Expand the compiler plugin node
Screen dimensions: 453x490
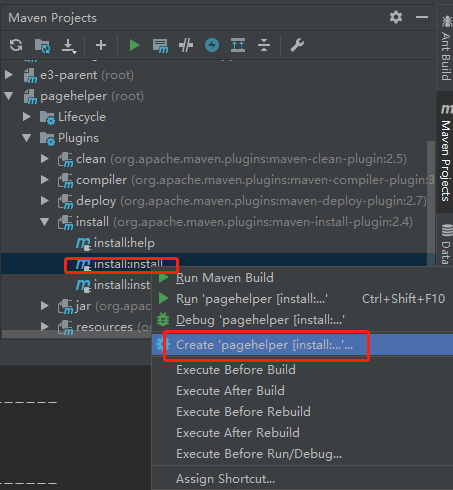[45, 180]
